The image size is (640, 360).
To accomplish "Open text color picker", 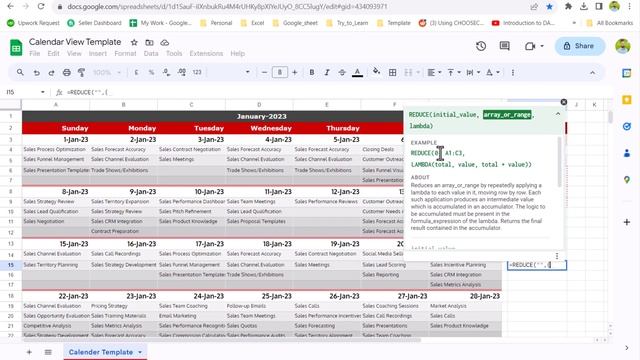I will (358, 73).
